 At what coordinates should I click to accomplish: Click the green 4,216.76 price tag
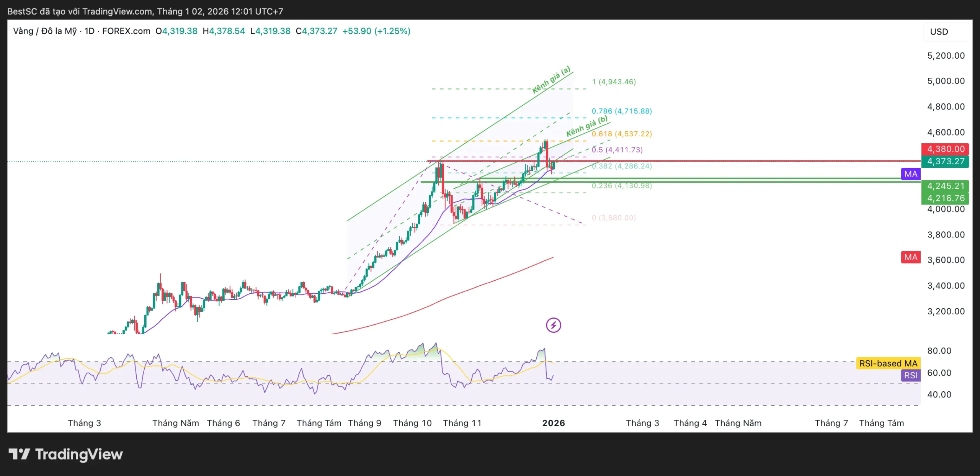(945, 198)
